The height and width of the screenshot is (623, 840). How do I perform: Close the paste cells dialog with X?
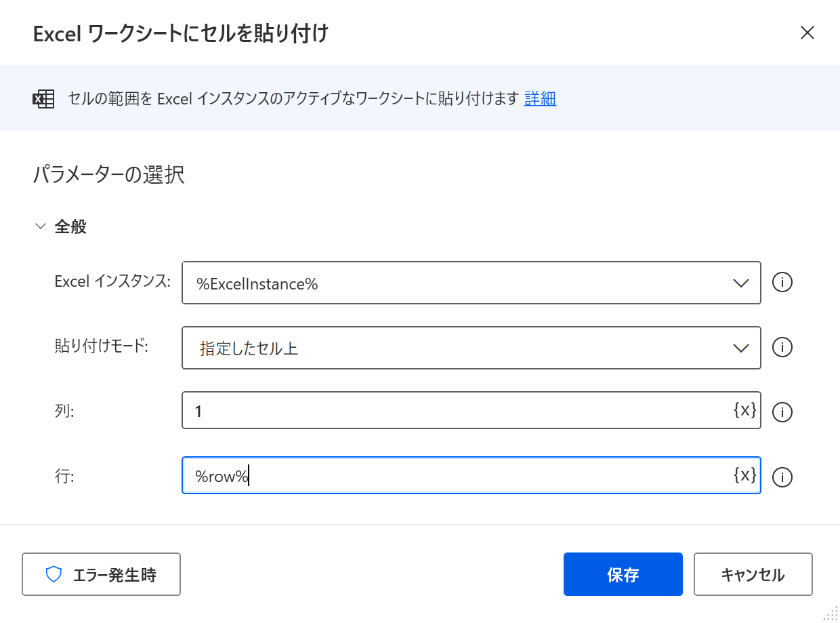pos(807,33)
